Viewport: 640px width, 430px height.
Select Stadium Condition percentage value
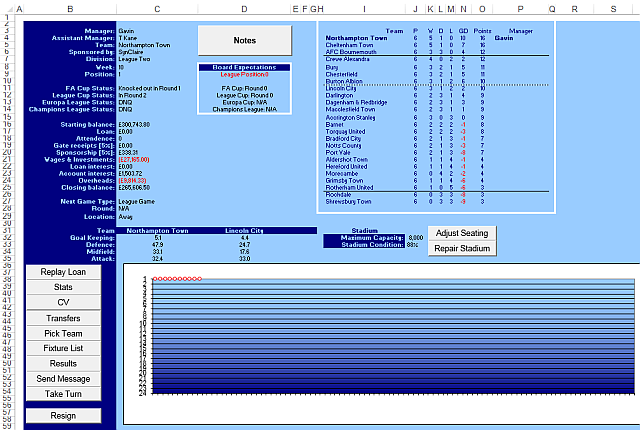(412, 245)
